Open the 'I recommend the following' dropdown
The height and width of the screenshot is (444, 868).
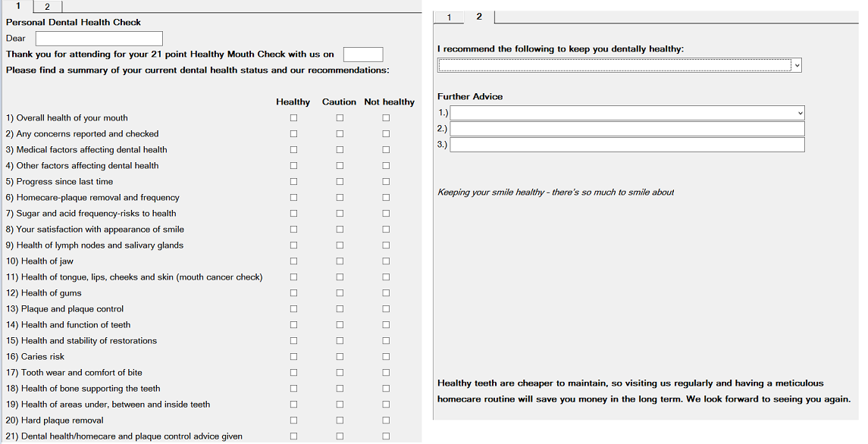coord(619,65)
